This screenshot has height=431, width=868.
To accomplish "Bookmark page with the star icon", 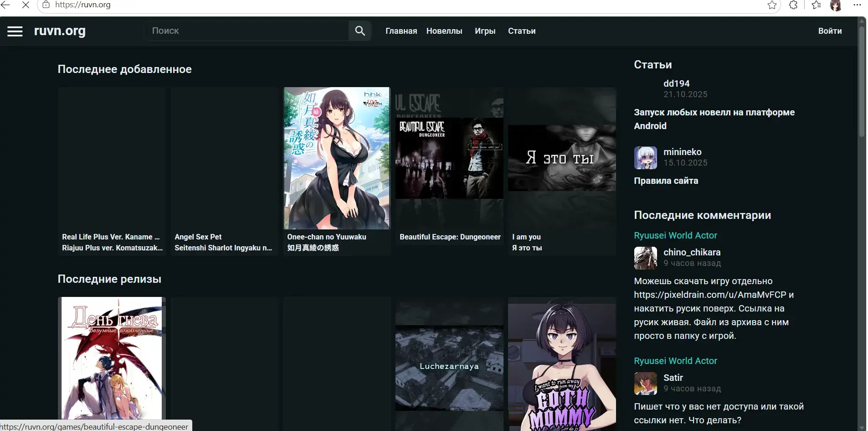I will pos(772,5).
